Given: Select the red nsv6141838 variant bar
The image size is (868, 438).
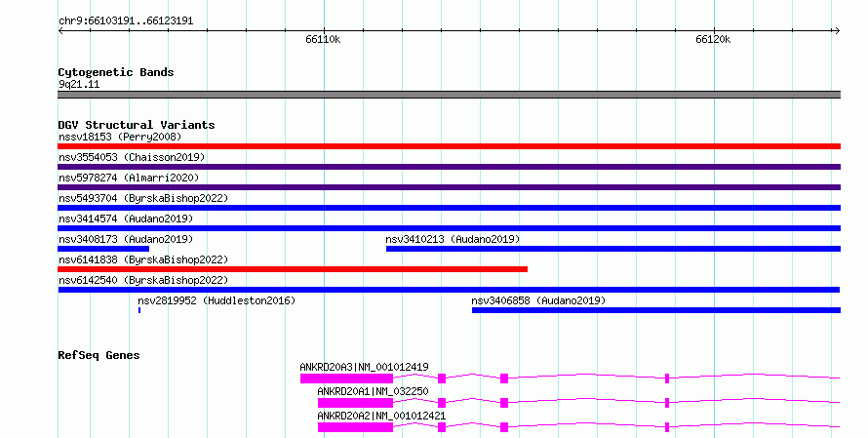Looking at the screenshot, I should click(293, 269).
